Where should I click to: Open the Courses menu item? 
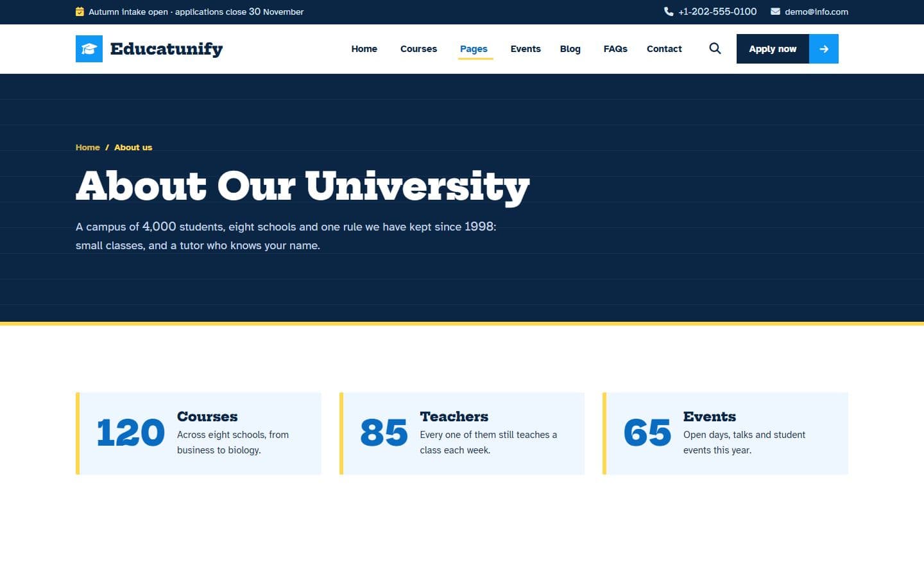(418, 49)
